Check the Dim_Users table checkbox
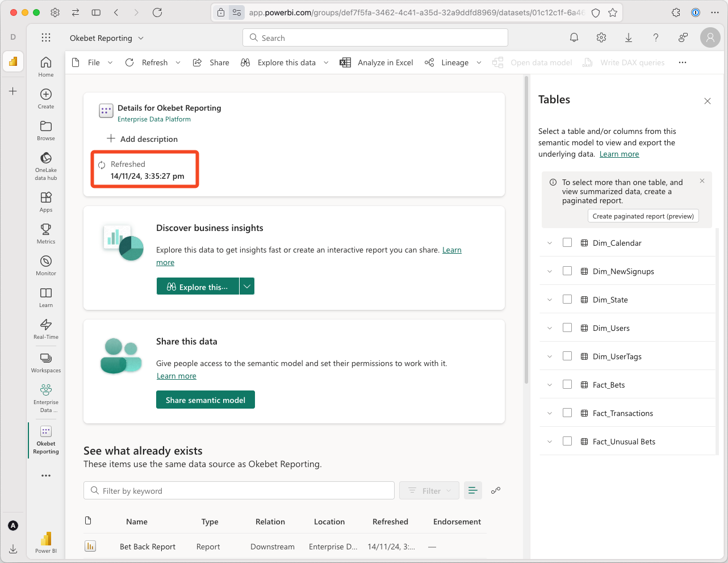728x563 pixels. click(x=567, y=327)
